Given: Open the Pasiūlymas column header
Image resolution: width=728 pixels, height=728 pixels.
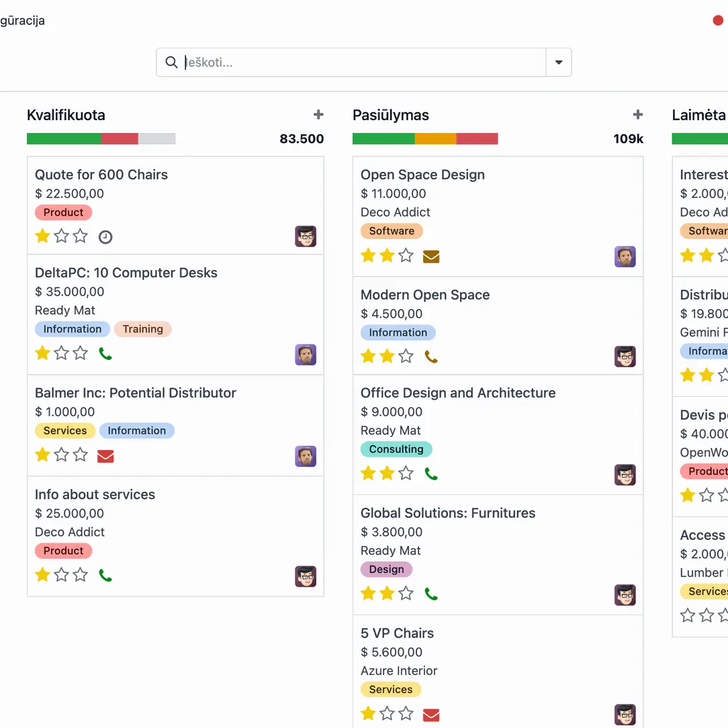Looking at the screenshot, I should pyautogui.click(x=391, y=115).
